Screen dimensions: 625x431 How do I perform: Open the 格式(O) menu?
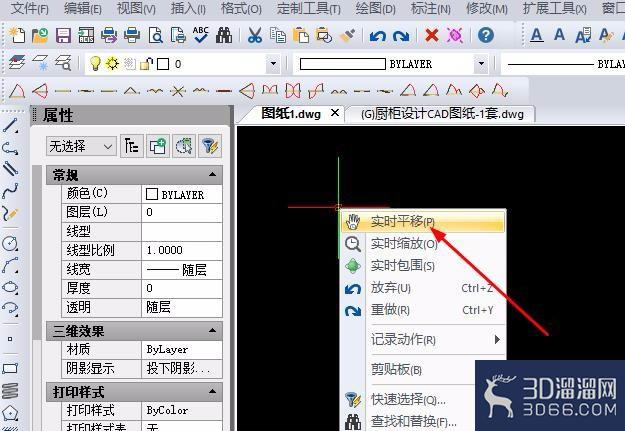pyautogui.click(x=241, y=8)
